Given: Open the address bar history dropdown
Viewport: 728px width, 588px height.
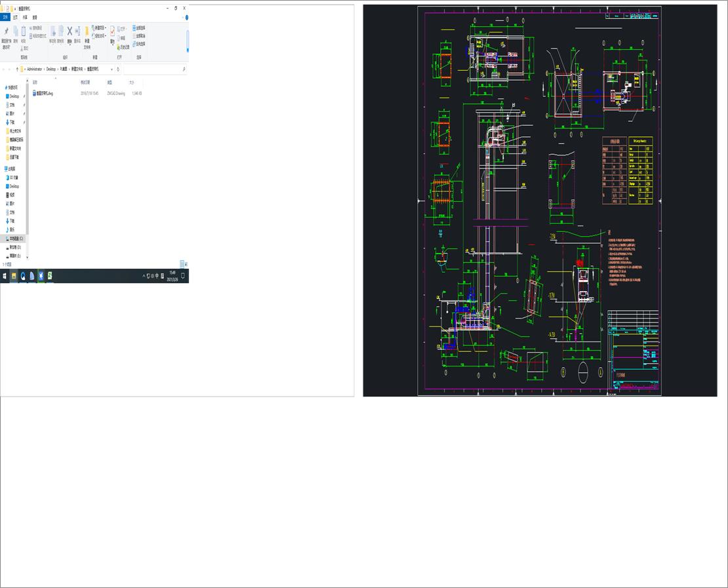Looking at the screenshot, I should (x=111, y=69).
